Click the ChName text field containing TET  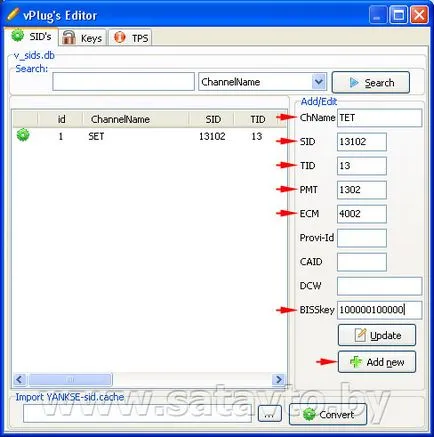click(379, 118)
